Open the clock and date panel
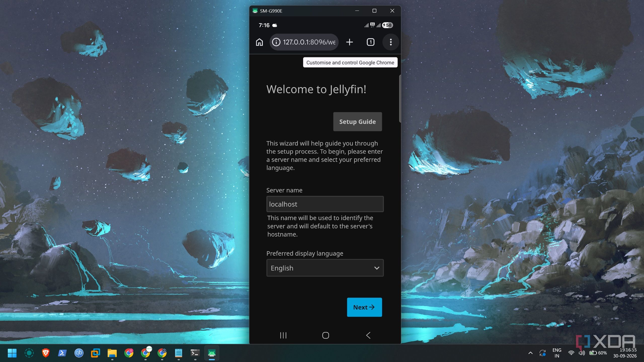644x362 pixels. [x=625, y=353]
